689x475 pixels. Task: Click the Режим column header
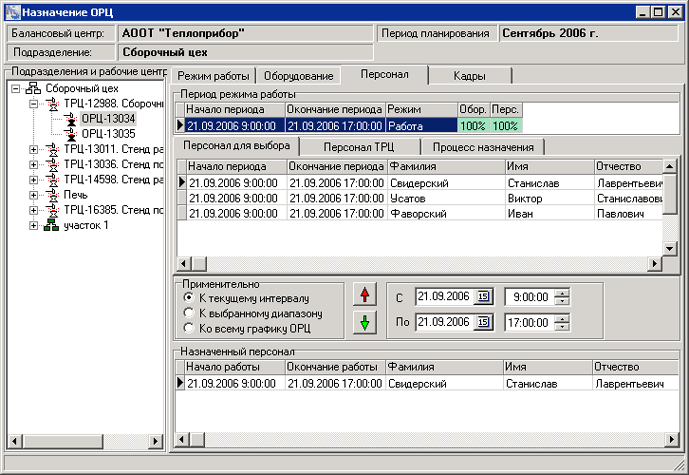[421, 109]
